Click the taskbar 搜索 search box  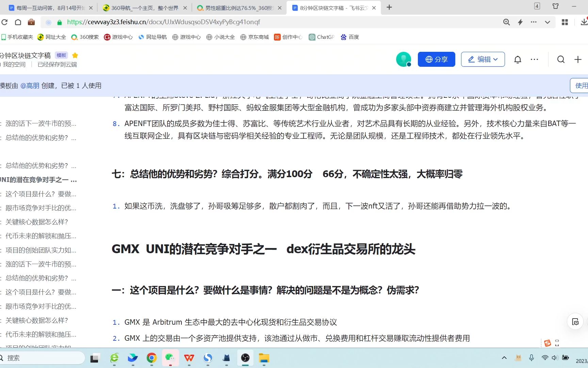42,358
